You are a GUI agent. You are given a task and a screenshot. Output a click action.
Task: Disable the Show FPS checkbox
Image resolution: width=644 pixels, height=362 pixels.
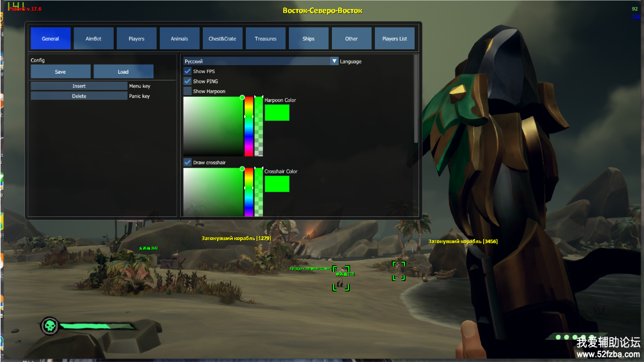pyautogui.click(x=187, y=71)
